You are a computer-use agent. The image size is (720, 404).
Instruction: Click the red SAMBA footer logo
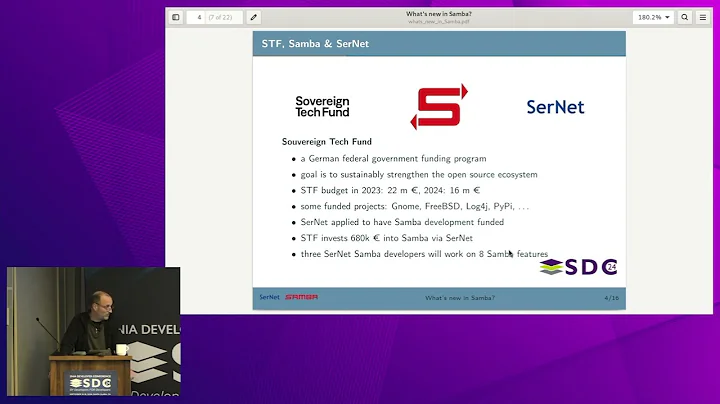[301, 297]
